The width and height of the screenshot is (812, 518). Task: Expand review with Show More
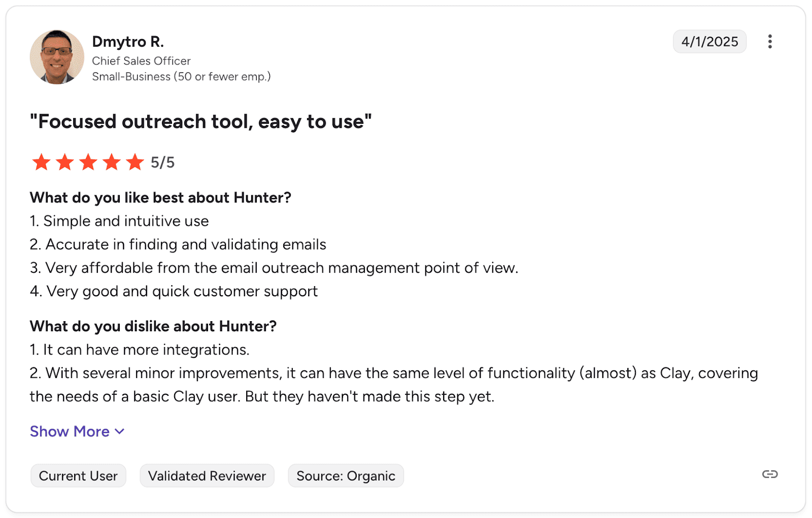[70, 431]
